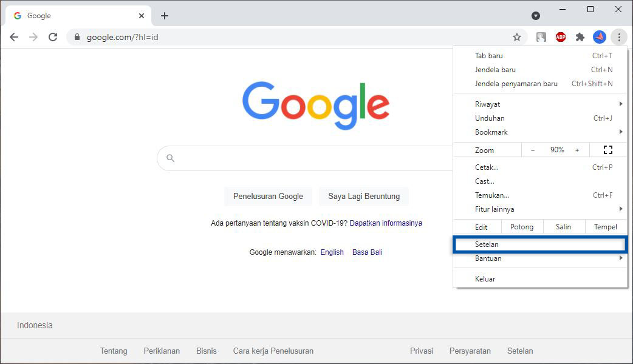Open the Extensions puzzle icon
633x364 pixels.
pyautogui.click(x=580, y=37)
